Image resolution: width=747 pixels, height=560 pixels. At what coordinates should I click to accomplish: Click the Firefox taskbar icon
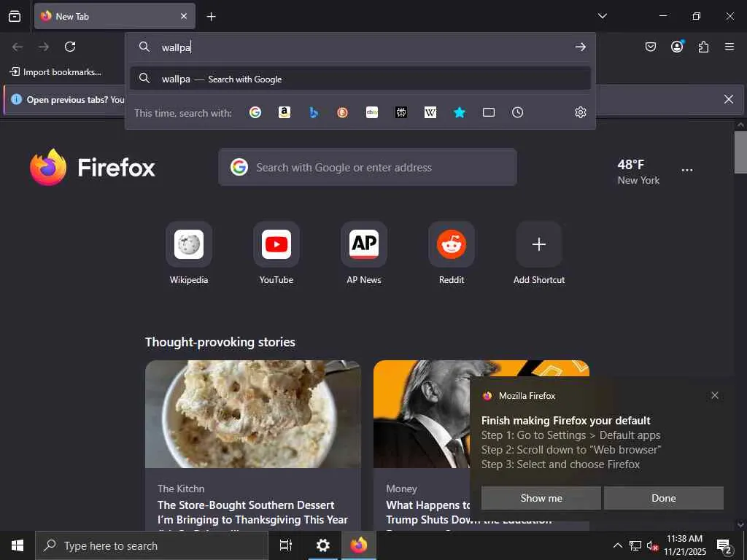[x=359, y=545]
